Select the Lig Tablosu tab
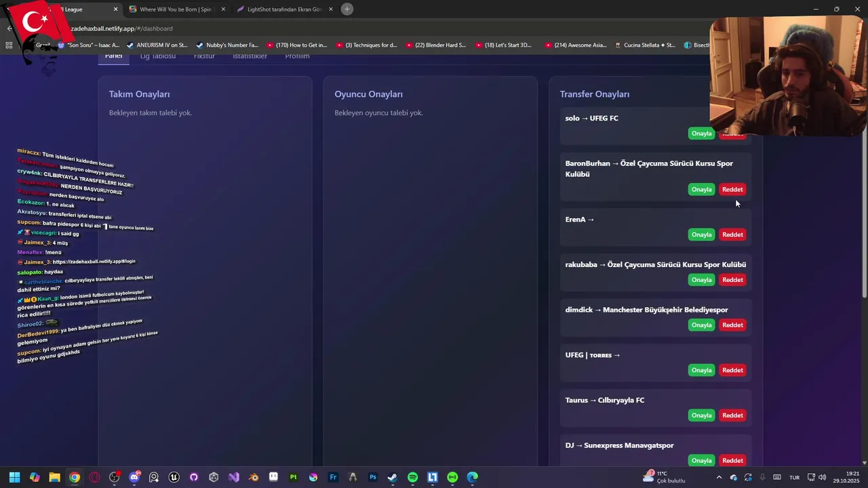The height and width of the screenshot is (488, 868). click(x=157, y=56)
